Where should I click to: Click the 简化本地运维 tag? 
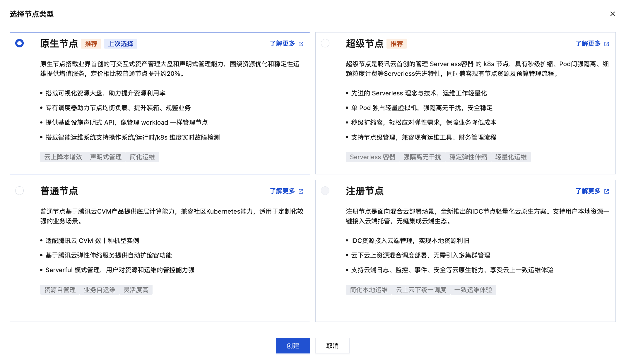click(x=369, y=290)
